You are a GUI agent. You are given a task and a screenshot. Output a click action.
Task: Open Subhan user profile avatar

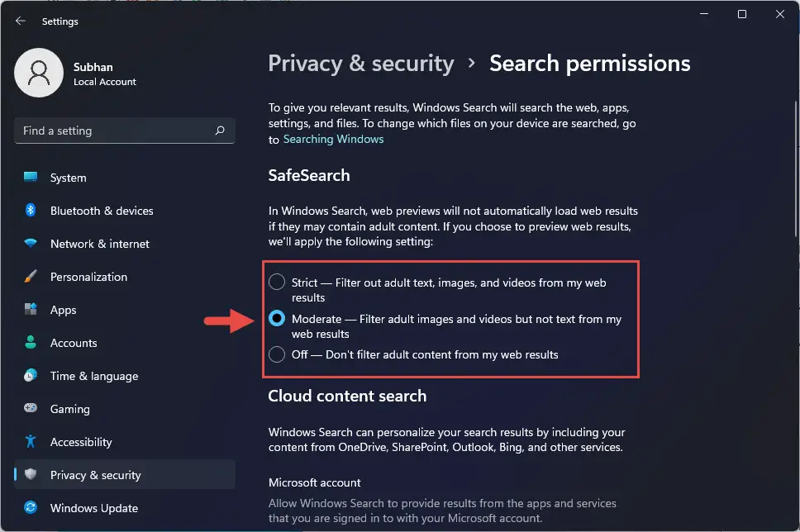[x=39, y=73]
